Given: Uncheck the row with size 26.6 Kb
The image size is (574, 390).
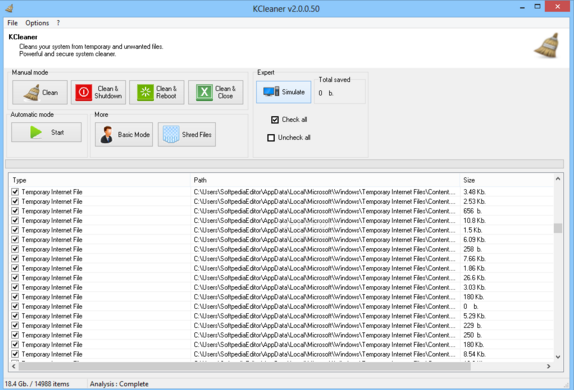Looking at the screenshot, I should click(x=15, y=278).
